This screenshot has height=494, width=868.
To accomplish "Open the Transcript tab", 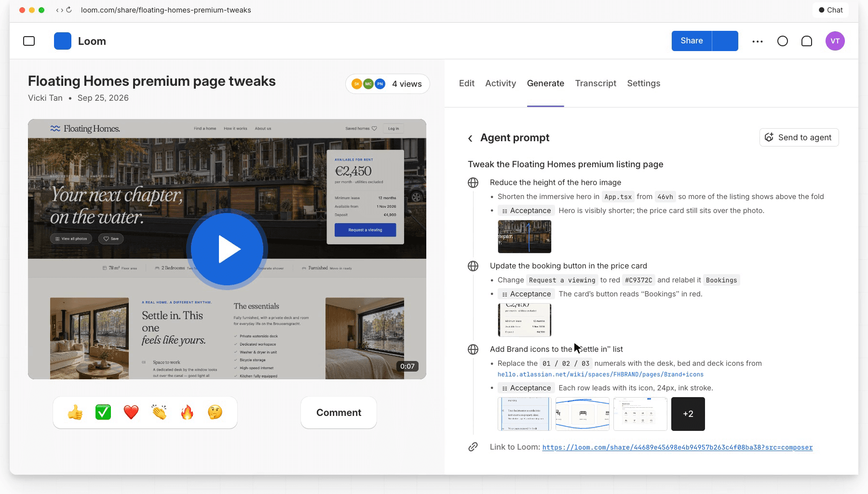I will click(596, 83).
